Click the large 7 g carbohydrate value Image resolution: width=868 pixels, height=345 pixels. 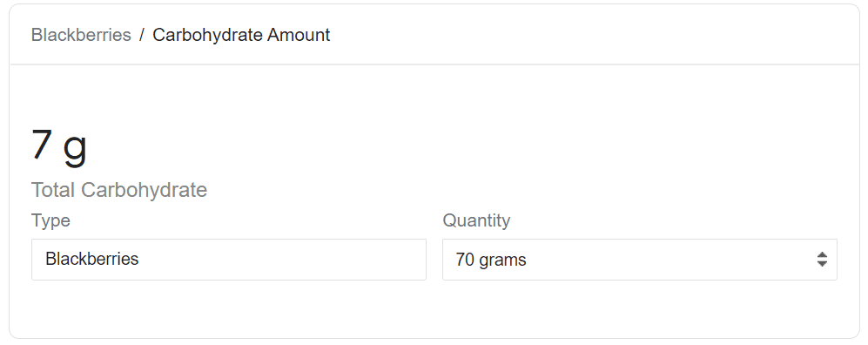click(59, 145)
